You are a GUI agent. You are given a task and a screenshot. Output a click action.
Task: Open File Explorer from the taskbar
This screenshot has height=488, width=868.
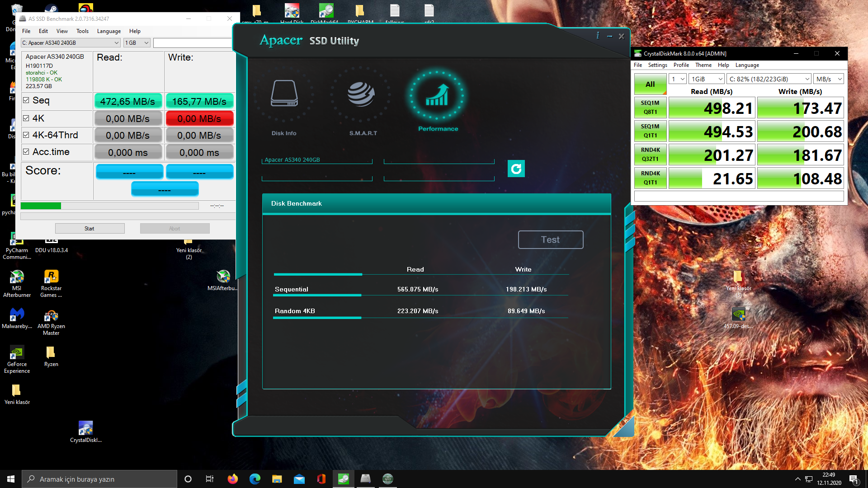click(x=277, y=479)
